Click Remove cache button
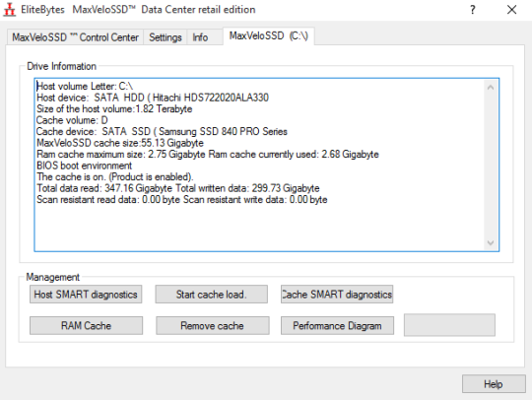 [x=213, y=326]
